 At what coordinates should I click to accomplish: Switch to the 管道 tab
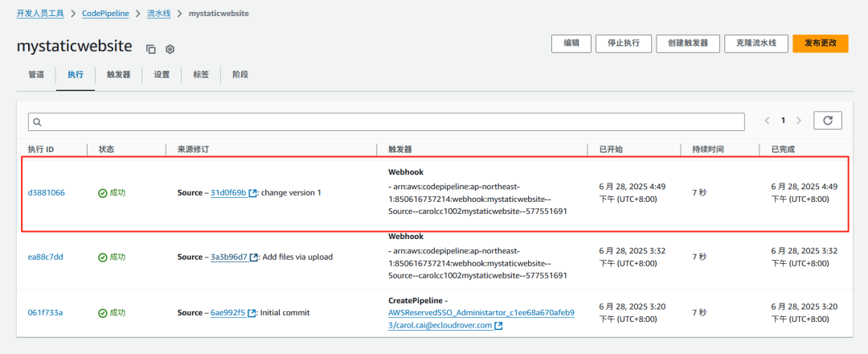[36, 75]
